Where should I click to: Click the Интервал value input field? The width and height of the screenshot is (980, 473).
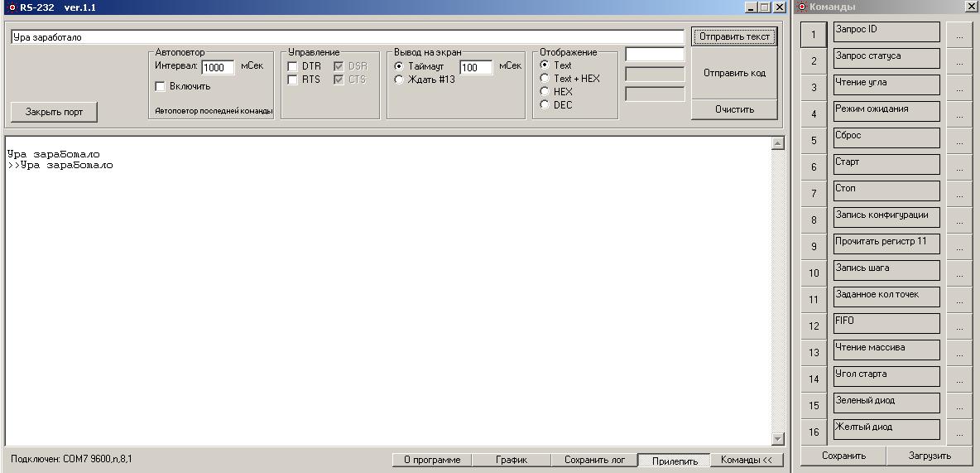pyautogui.click(x=218, y=68)
